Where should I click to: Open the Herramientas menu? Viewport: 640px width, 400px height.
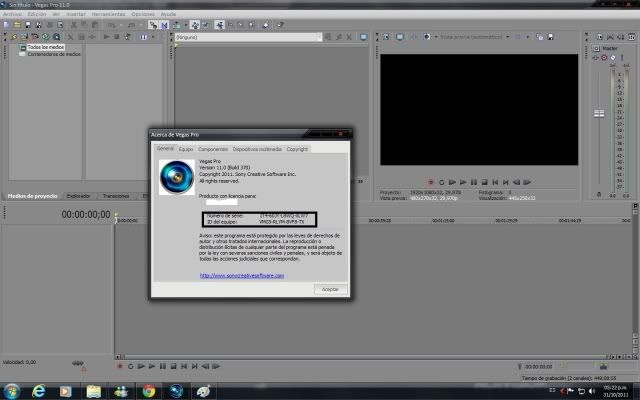[x=109, y=15]
